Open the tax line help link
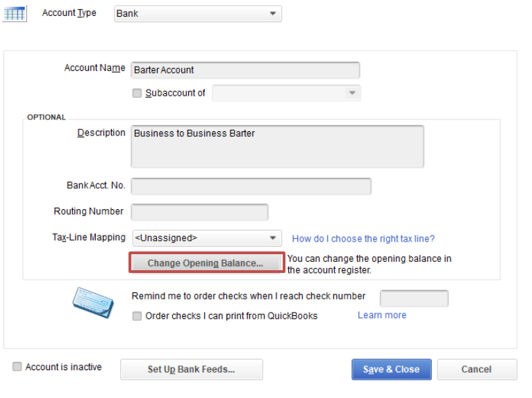This screenshot has width=532, height=398. [x=363, y=238]
